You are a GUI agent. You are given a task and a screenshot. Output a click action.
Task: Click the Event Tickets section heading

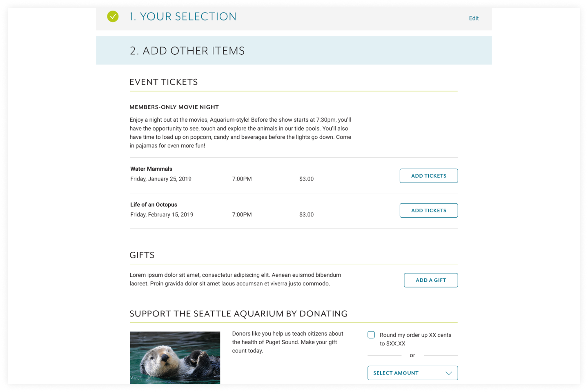(163, 82)
